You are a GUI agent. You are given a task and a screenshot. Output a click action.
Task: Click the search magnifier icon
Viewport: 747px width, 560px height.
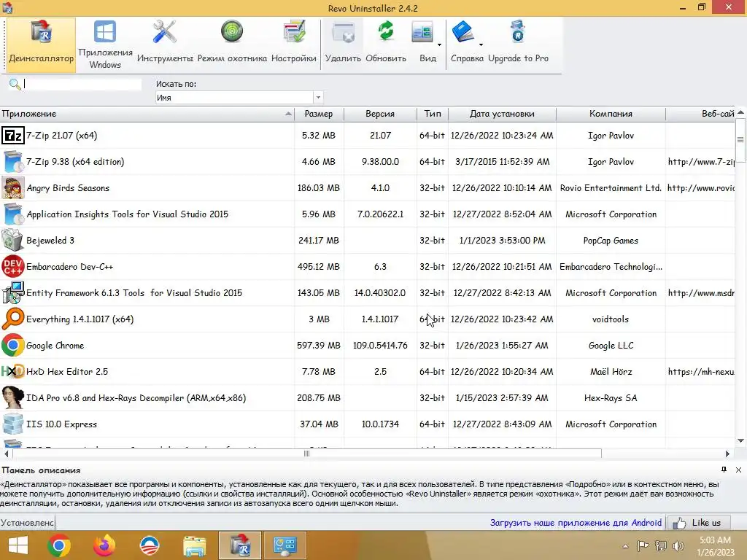click(x=15, y=85)
